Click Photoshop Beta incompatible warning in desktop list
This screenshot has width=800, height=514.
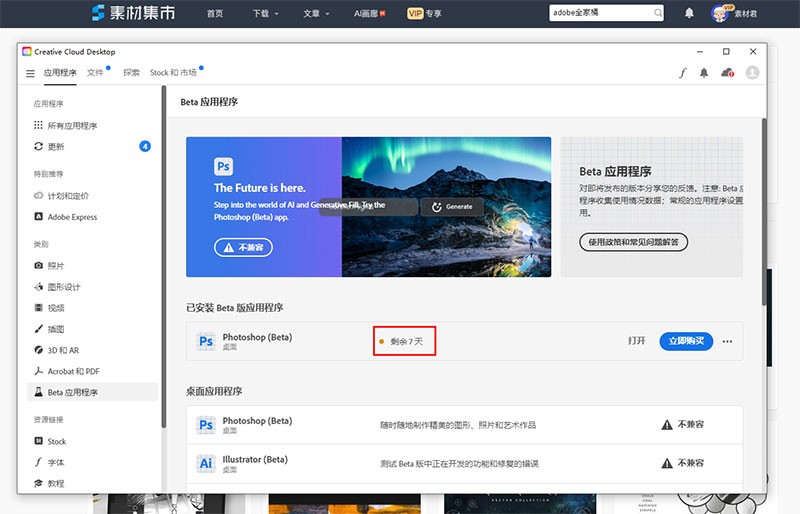pyautogui.click(x=683, y=425)
